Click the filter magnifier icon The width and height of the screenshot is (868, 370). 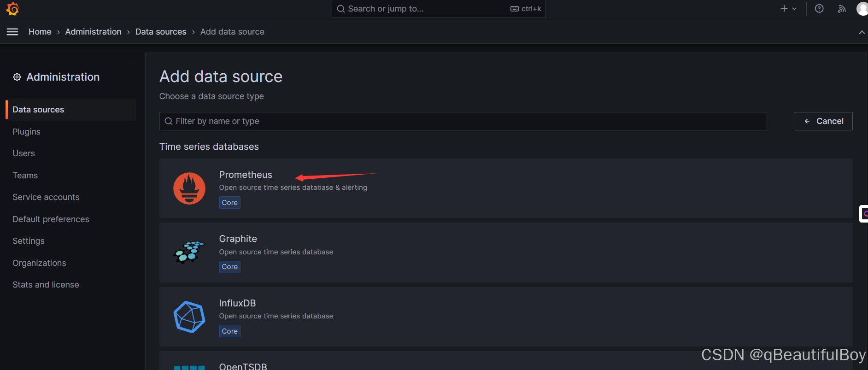click(169, 121)
